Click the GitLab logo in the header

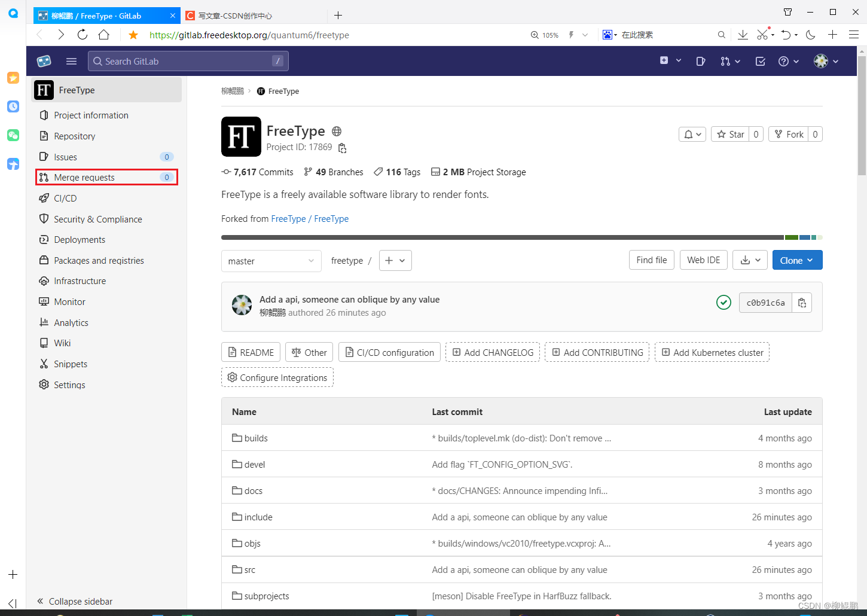[44, 61]
